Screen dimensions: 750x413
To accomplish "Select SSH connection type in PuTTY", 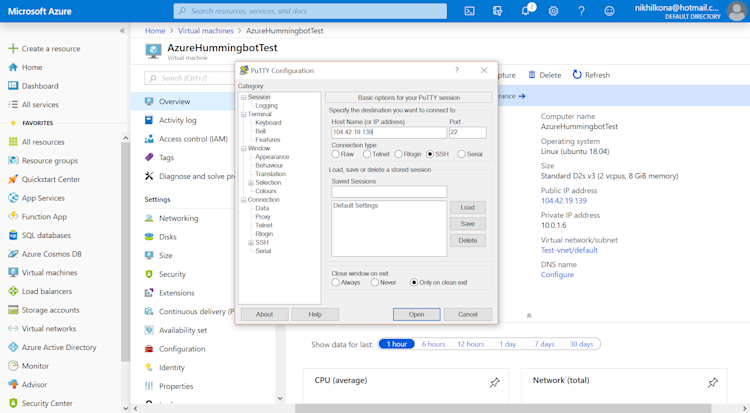I will coord(430,154).
